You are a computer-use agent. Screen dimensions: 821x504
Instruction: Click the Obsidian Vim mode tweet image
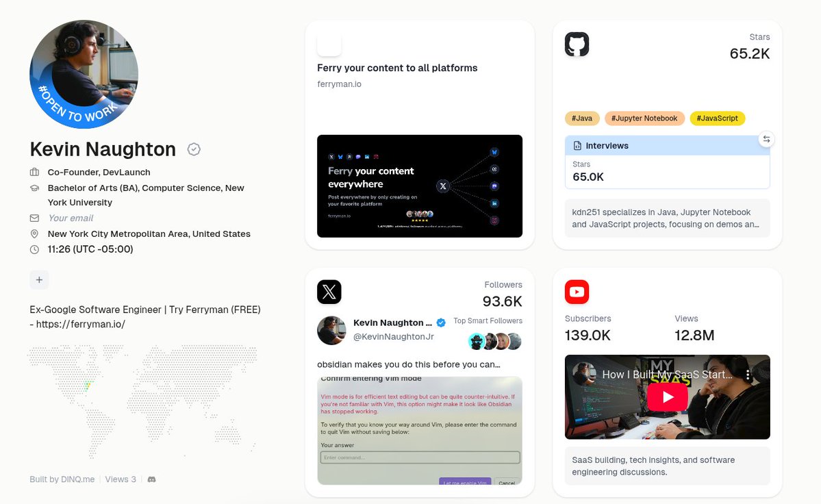(x=419, y=430)
